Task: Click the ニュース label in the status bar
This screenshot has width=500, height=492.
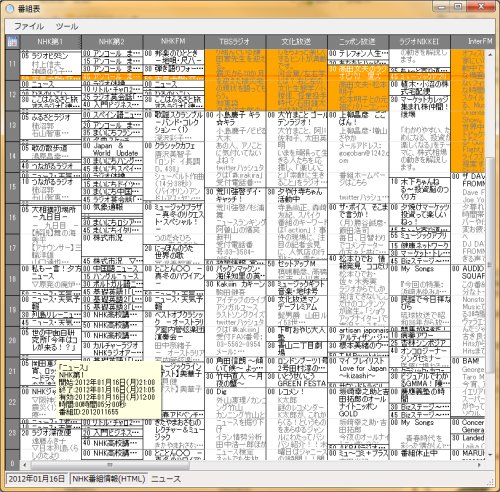Action: click(166, 479)
